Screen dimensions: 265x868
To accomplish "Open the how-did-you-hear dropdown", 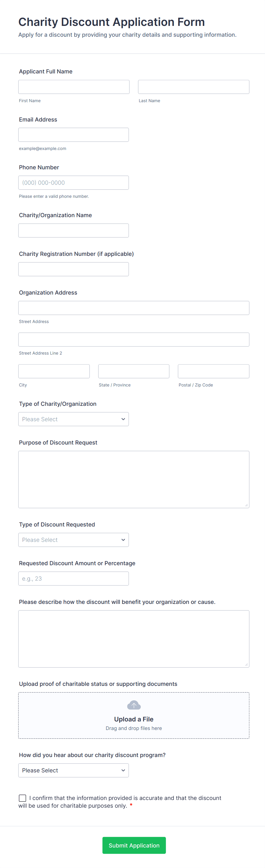I will (73, 770).
